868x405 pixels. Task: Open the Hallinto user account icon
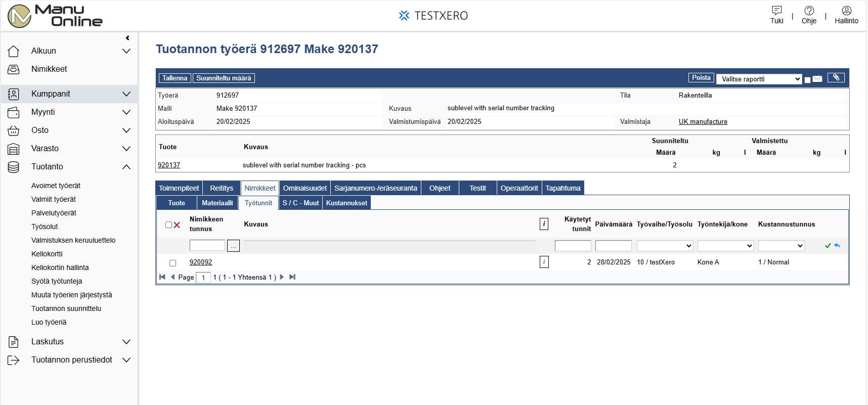(846, 10)
